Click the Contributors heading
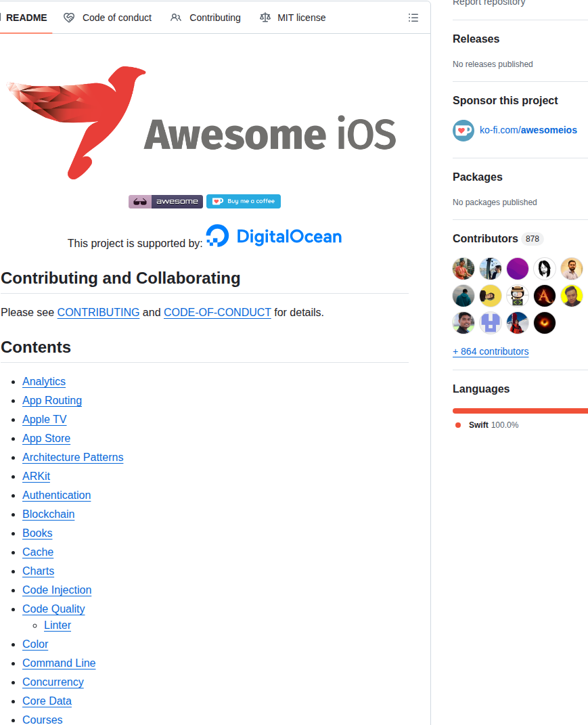Image resolution: width=588 pixels, height=725 pixels. coord(485,238)
